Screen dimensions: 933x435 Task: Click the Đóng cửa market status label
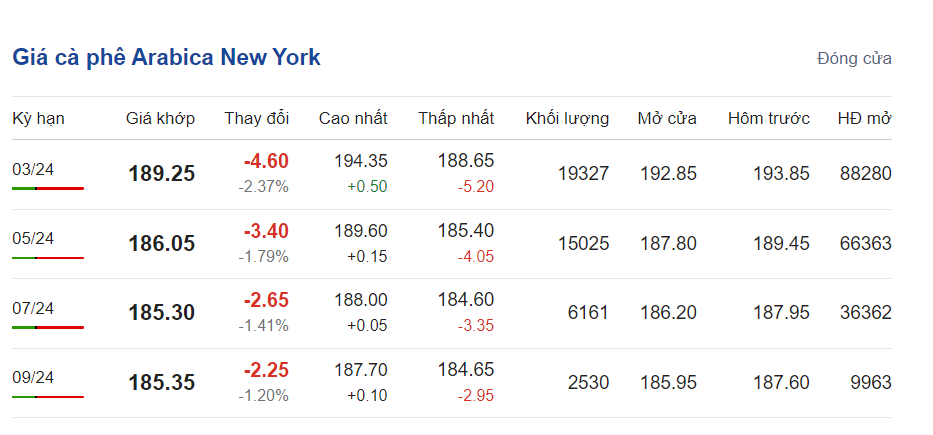[853, 58]
